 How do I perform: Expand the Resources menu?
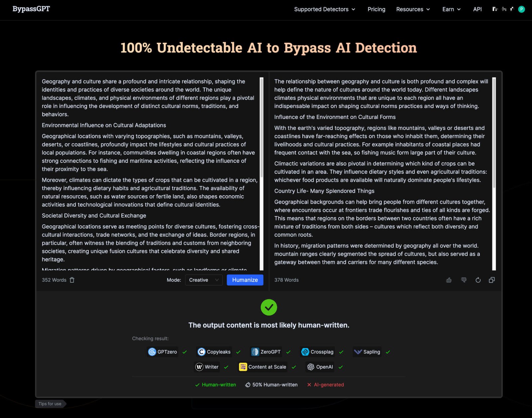[x=413, y=9]
